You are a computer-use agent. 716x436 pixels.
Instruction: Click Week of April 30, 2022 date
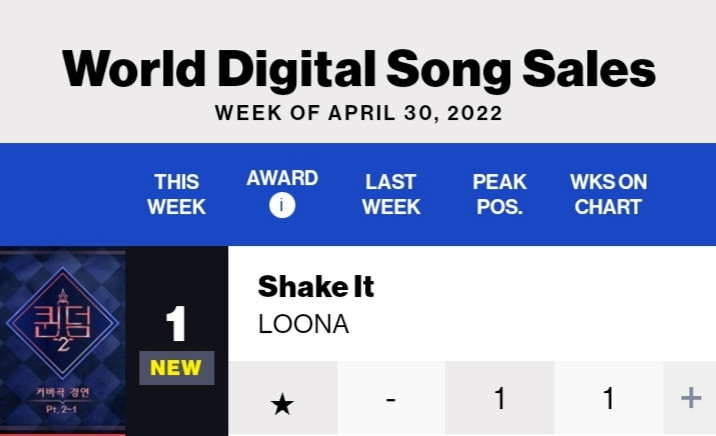click(358, 113)
